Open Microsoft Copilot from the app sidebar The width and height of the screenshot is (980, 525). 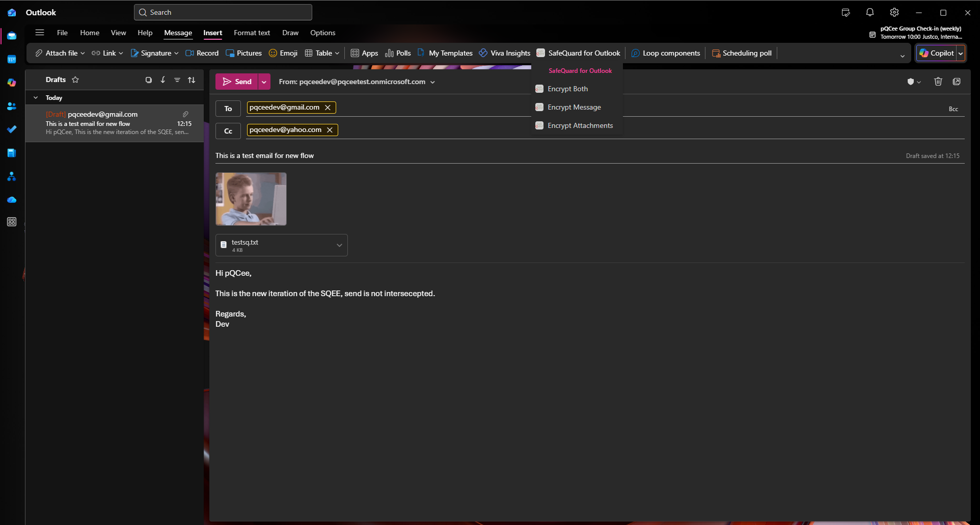click(11, 83)
